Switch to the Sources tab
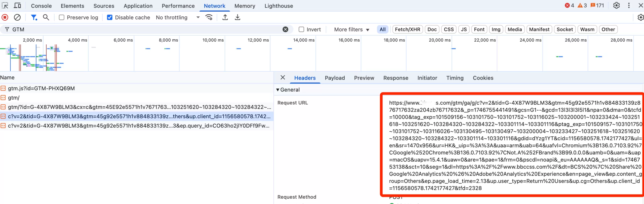 click(104, 6)
